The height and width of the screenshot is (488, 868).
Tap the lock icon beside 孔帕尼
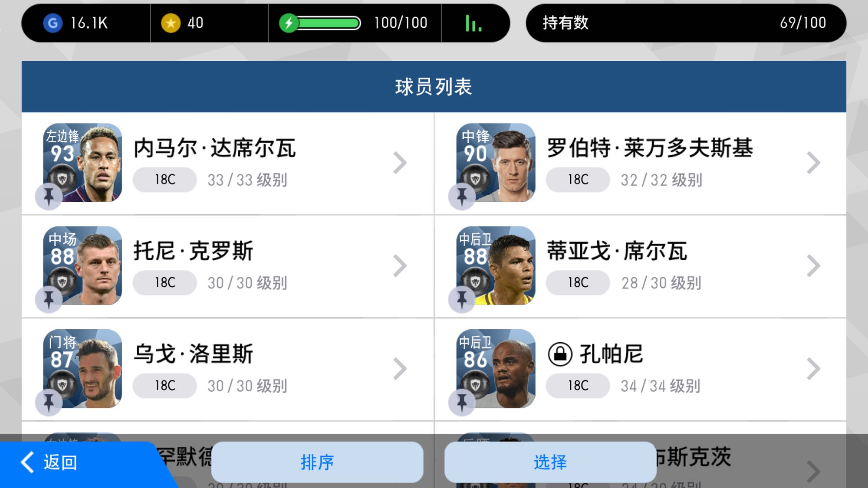[x=560, y=354]
